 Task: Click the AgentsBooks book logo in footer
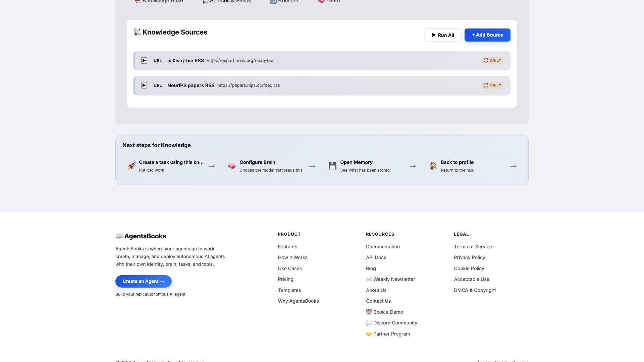click(119, 236)
